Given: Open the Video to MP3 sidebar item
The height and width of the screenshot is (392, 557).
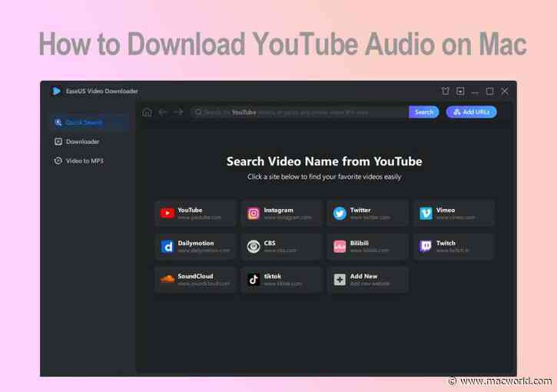Looking at the screenshot, I should coord(89,161).
